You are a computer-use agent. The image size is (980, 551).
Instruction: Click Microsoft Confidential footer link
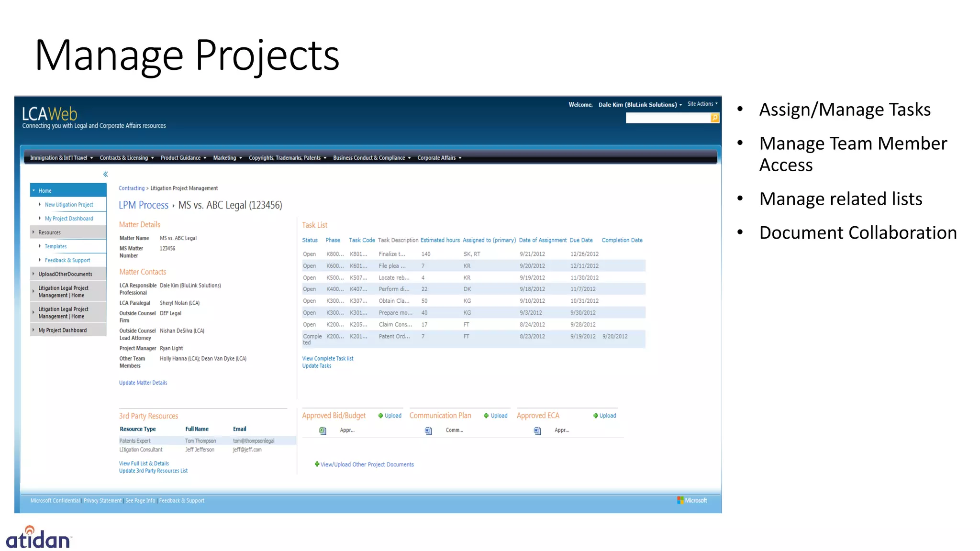[55, 501]
